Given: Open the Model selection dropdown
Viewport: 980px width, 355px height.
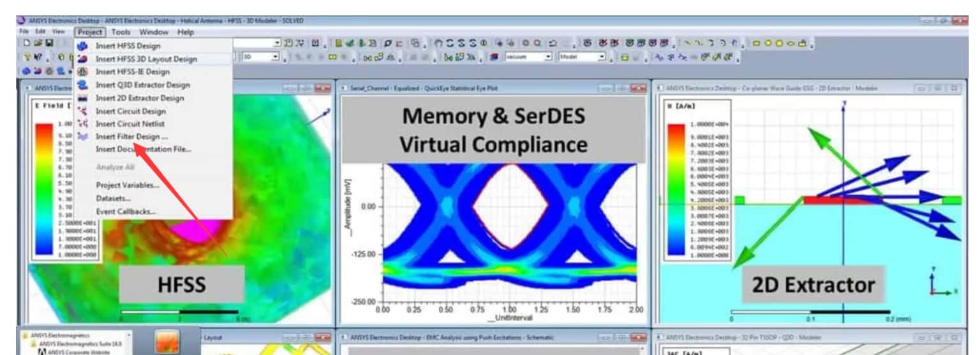Looking at the screenshot, I should click(x=601, y=57).
